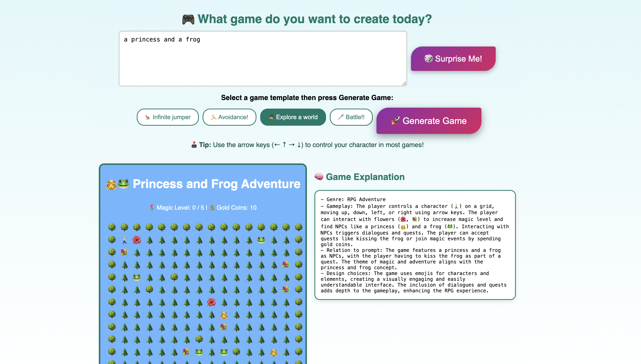Image resolution: width=641 pixels, height=364 pixels.
Task: Click the brain icon beside Game Explanation
Action: point(319,177)
